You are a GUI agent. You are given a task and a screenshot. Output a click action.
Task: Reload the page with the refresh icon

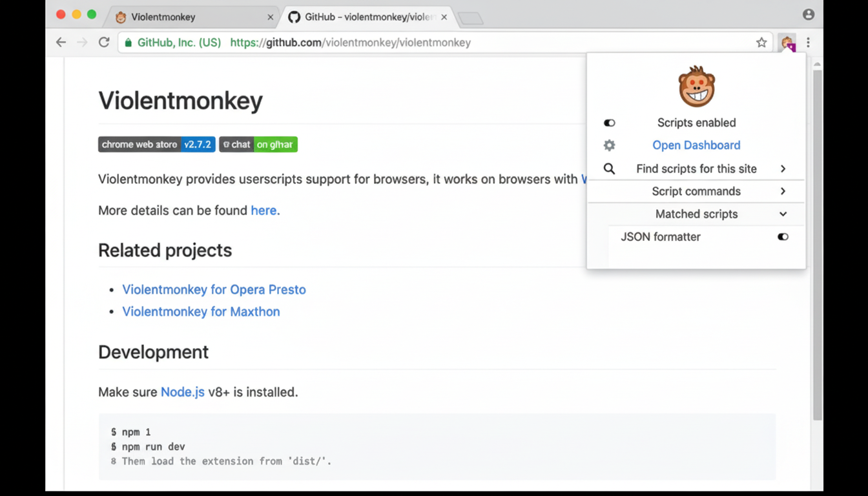pyautogui.click(x=104, y=42)
